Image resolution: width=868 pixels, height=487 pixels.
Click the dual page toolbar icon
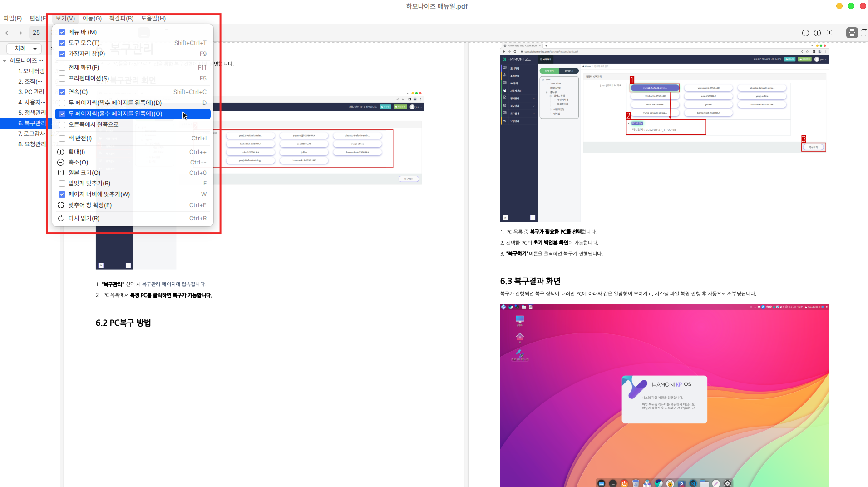click(x=863, y=33)
